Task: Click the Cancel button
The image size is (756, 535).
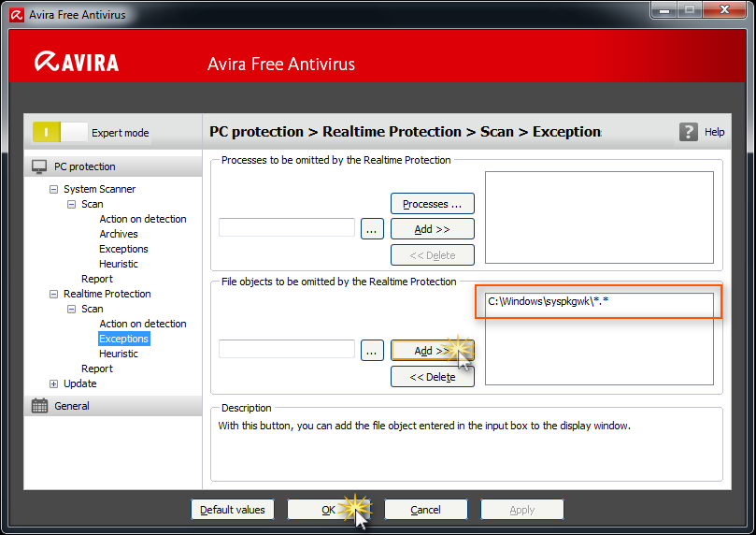Action: click(x=426, y=510)
